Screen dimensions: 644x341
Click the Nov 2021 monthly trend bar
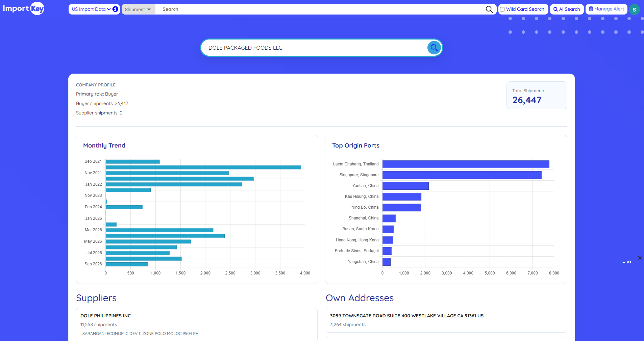click(x=167, y=173)
